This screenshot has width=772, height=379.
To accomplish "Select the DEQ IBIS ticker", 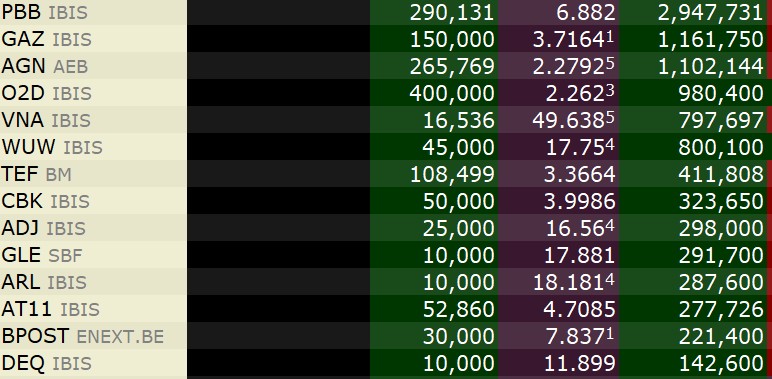I will tap(47, 364).
